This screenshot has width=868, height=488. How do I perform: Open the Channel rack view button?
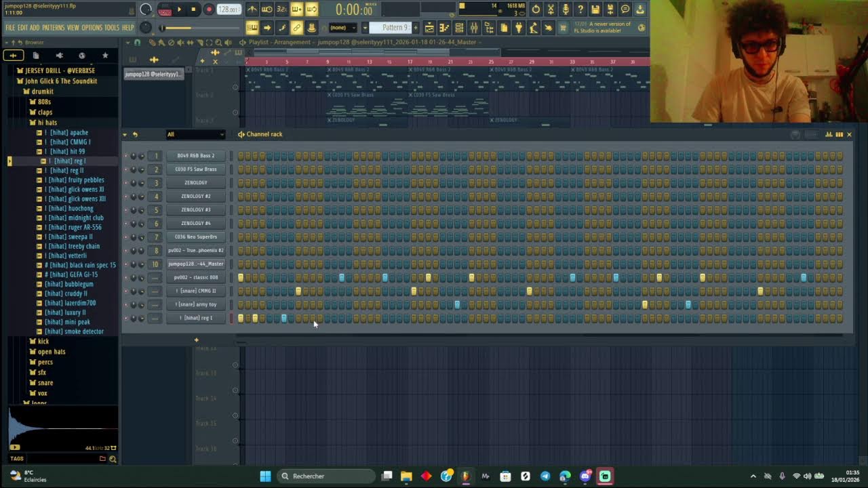pos(459,28)
